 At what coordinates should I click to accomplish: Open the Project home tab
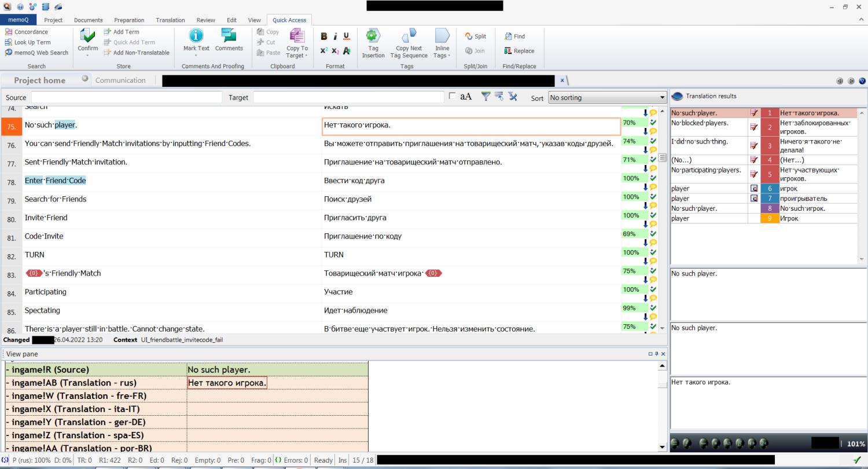[x=39, y=80]
